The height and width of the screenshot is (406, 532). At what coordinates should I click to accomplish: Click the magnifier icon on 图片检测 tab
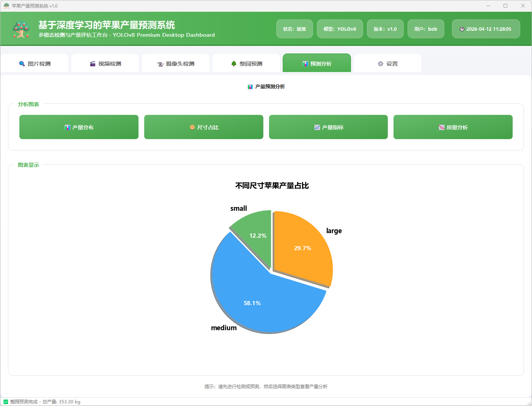coord(22,64)
